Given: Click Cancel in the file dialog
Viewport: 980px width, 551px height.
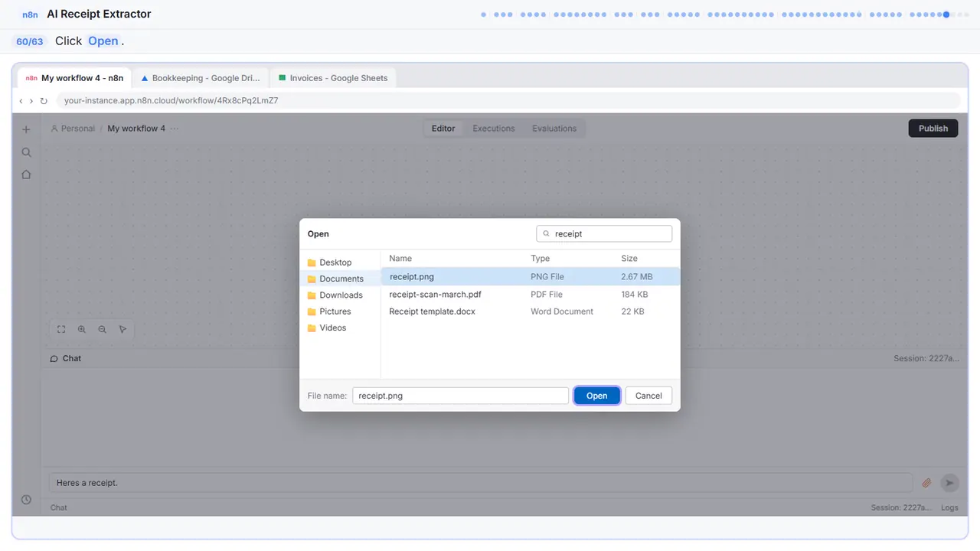Looking at the screenshot, I should point(648,396).
